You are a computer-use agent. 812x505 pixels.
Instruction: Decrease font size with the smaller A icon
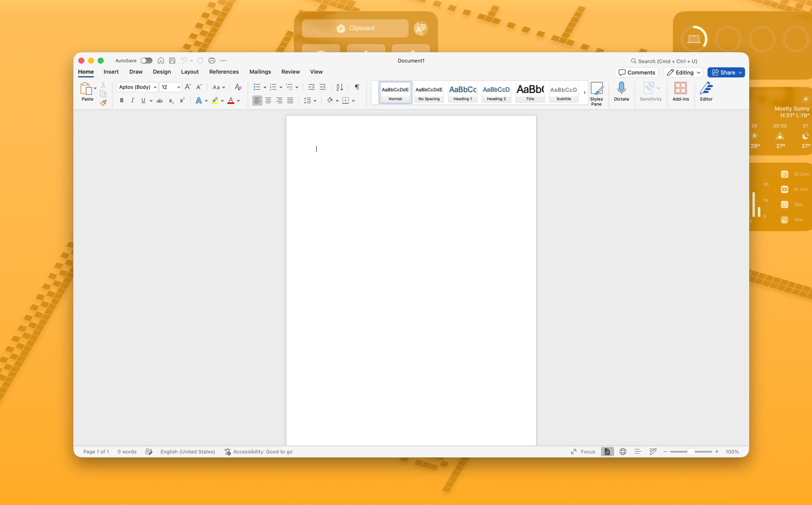(x=199, y=87)
